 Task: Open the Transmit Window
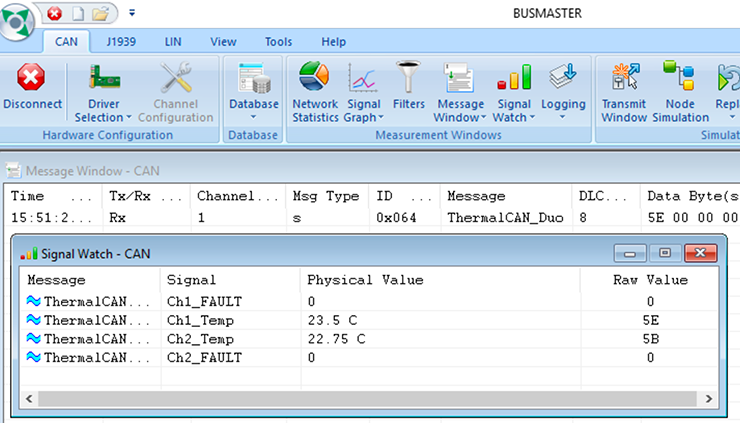(624, 92)
